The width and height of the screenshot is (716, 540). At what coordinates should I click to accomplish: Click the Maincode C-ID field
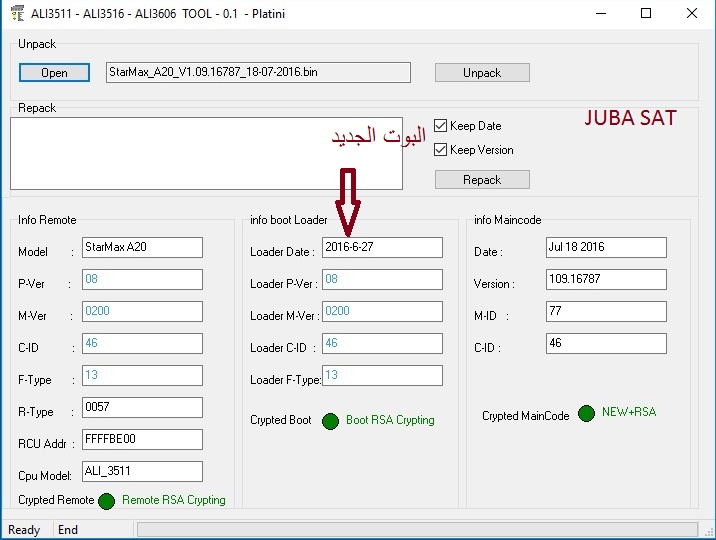click(x=606, y=343)
